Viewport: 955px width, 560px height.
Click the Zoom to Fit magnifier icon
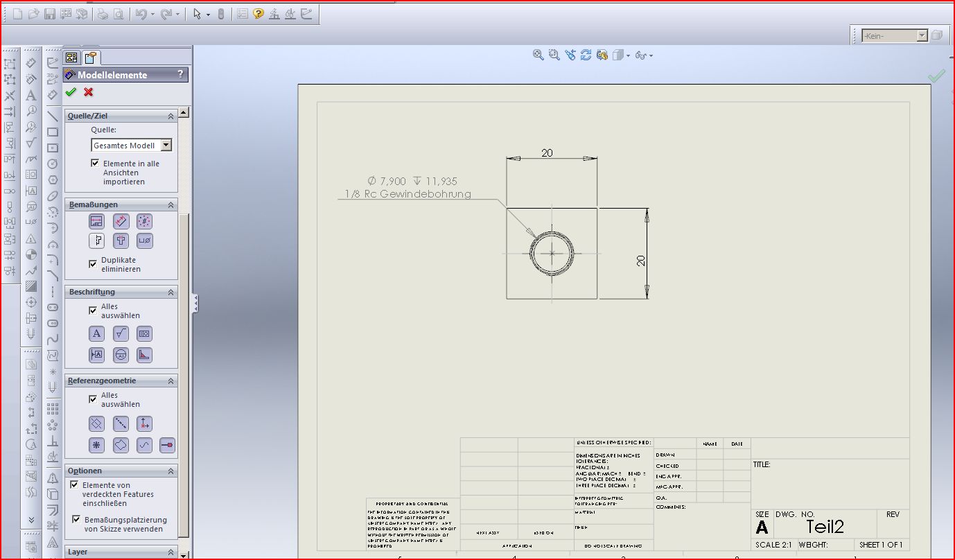(538, 55)
